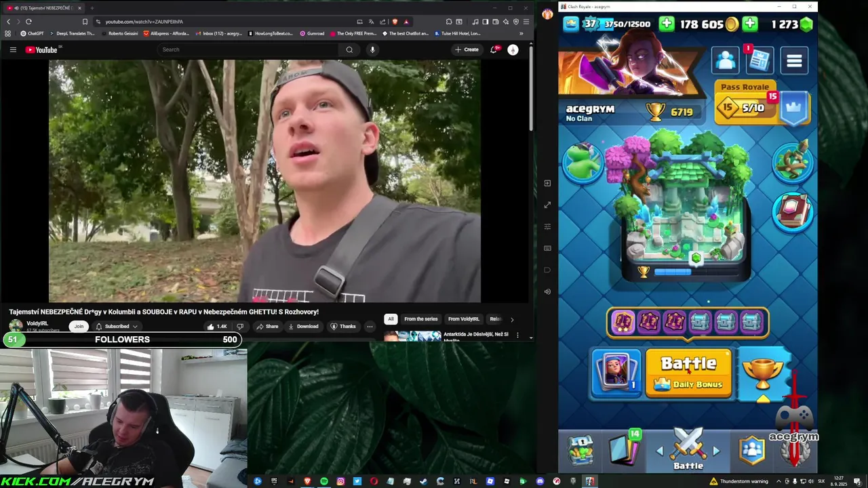Image resolution: width=868 pixels, height=488 pixels.
Task: Click the YouTube search field
Action: pos(248,49)
